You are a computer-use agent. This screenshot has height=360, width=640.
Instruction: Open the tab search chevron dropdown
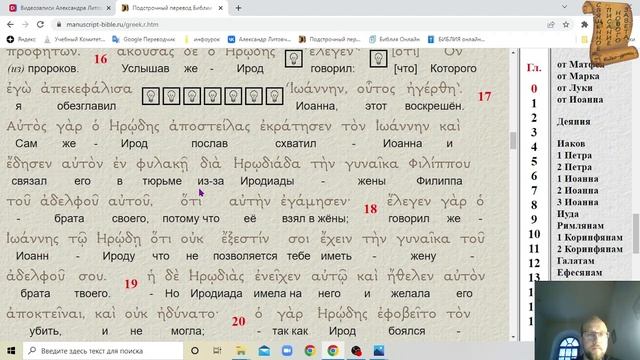[x=564, y=7]
